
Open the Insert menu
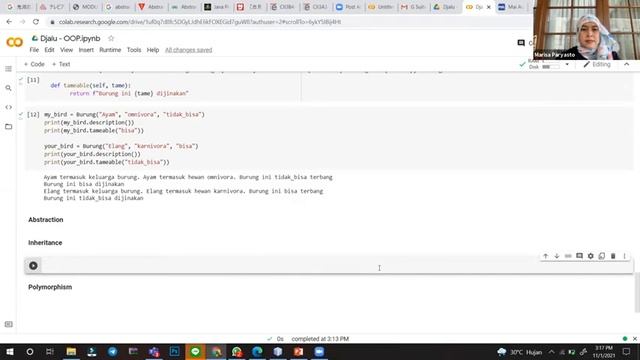pos(86,50)
